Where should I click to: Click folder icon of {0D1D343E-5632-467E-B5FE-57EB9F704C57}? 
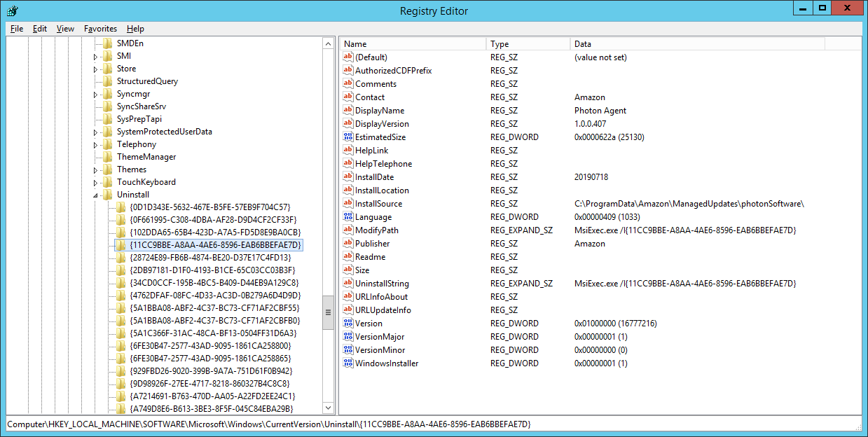120,207
